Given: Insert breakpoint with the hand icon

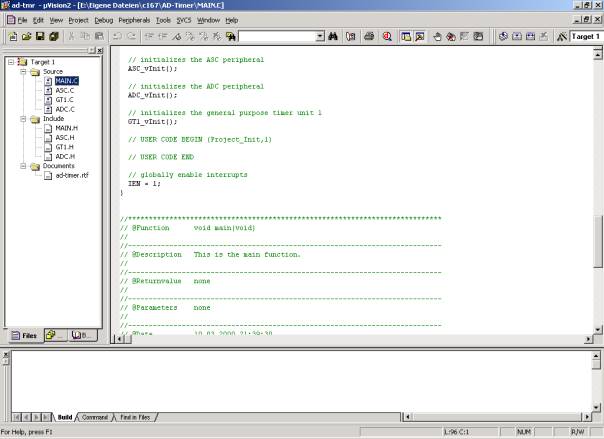Looking at the screenshot, I should coord(437,37).
